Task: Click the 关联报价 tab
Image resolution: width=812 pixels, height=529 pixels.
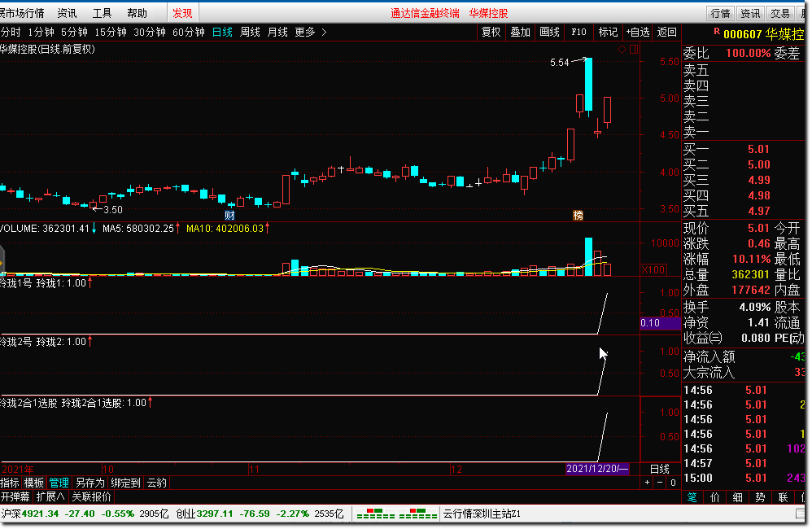Action: 92,497
